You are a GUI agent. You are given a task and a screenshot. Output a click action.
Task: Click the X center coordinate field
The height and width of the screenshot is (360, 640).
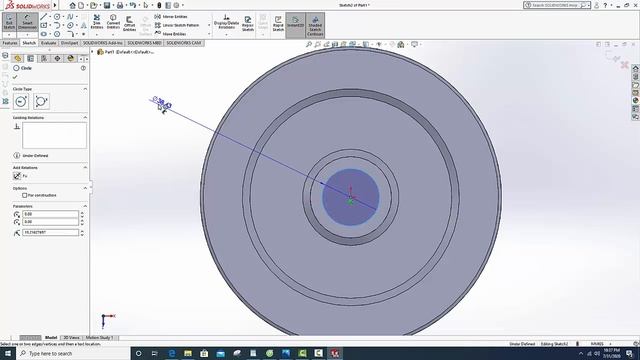[50, 214]
